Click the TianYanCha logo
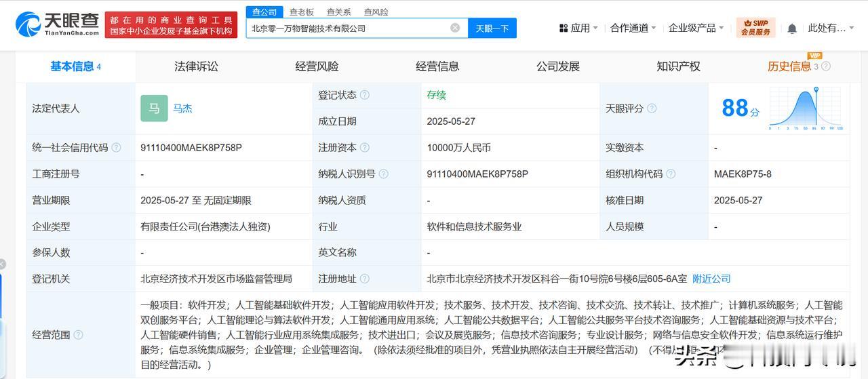 [x=58, y=24]
